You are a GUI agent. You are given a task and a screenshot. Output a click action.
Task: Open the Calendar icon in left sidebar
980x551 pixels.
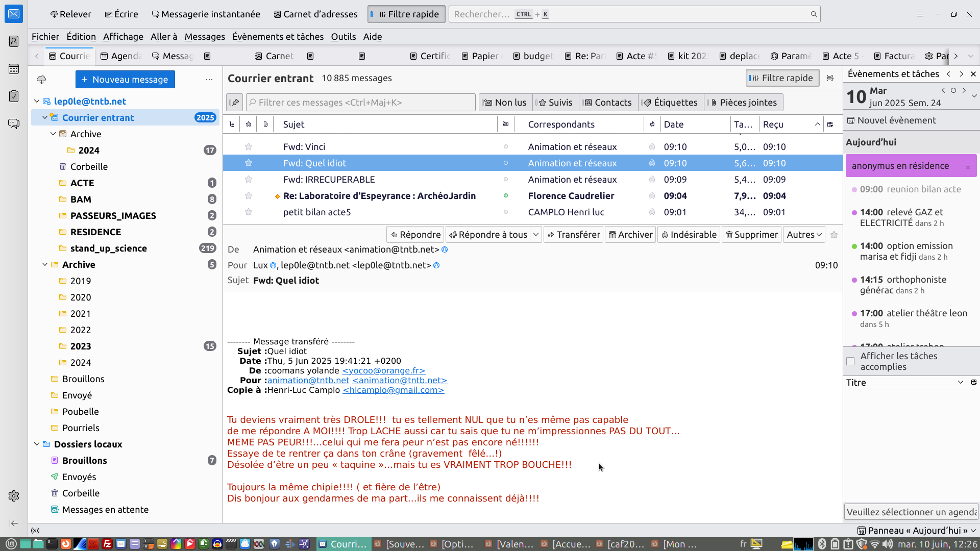point(14,69)
